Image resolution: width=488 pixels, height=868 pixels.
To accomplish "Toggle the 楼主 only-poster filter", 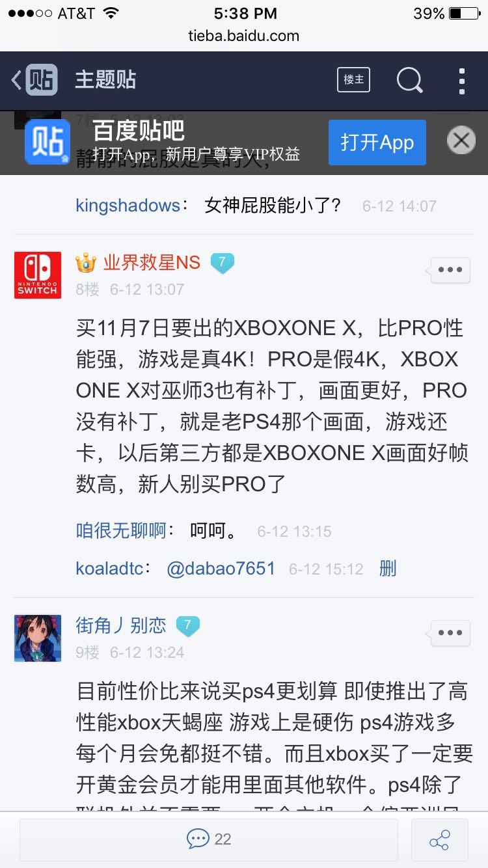I will coord(353,79).
